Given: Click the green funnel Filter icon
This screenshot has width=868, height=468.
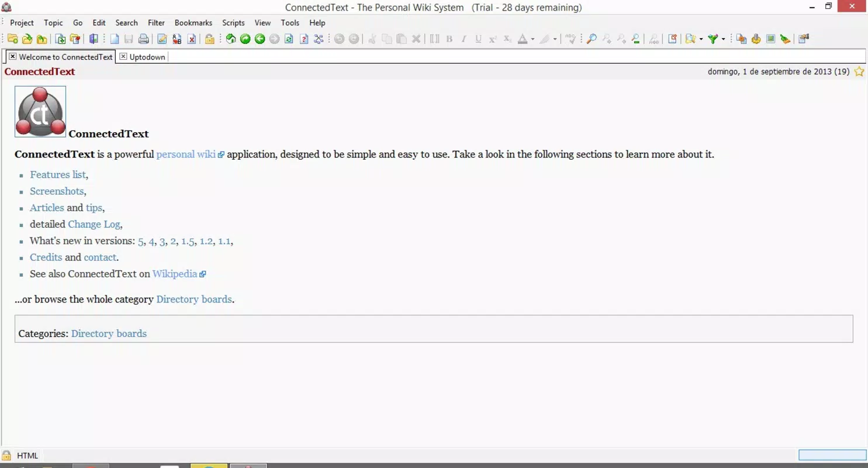Looking at the screenshot, I should [712, 39].
